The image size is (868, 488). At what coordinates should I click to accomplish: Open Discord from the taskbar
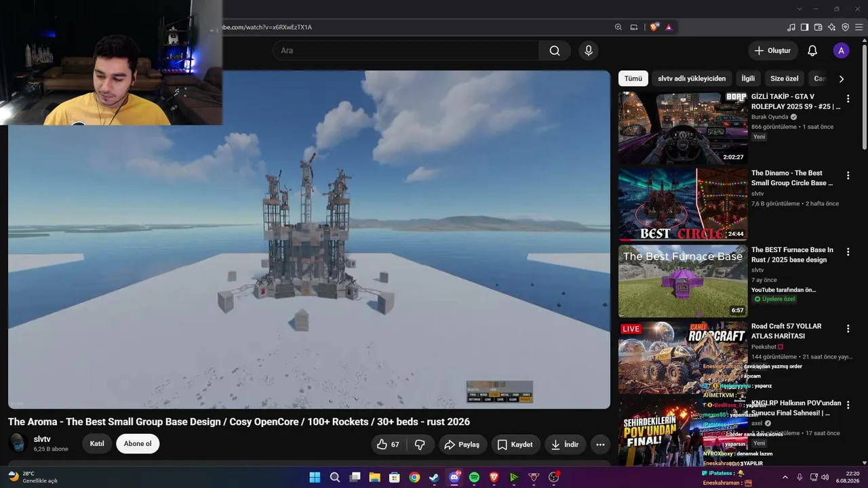tap(454, 477)
